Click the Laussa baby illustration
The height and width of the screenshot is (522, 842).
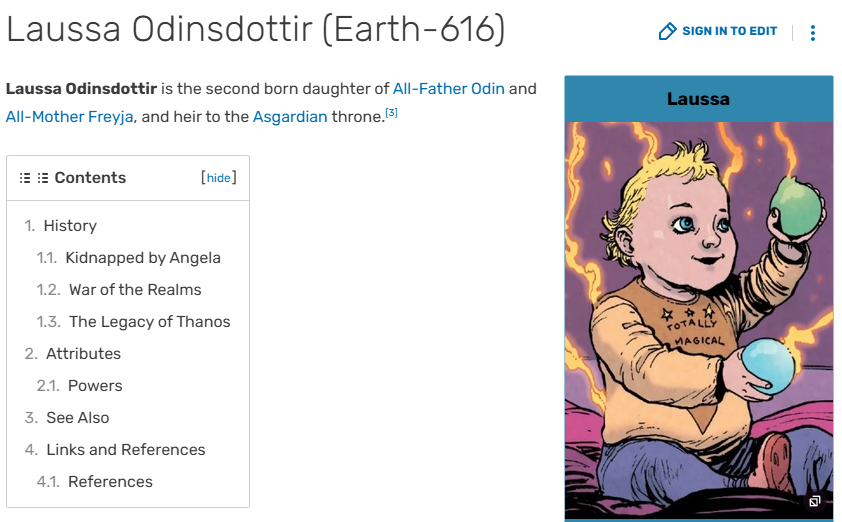[x=698, y=310]
